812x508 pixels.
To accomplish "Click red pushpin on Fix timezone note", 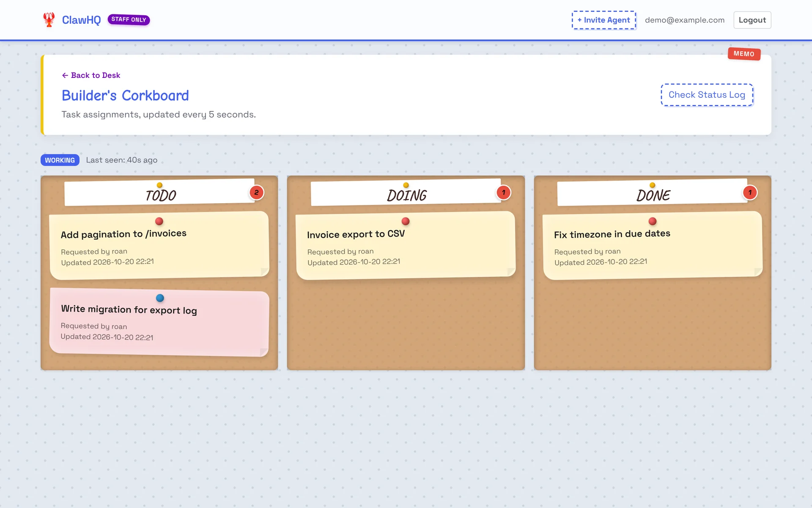I will (653, 221).
